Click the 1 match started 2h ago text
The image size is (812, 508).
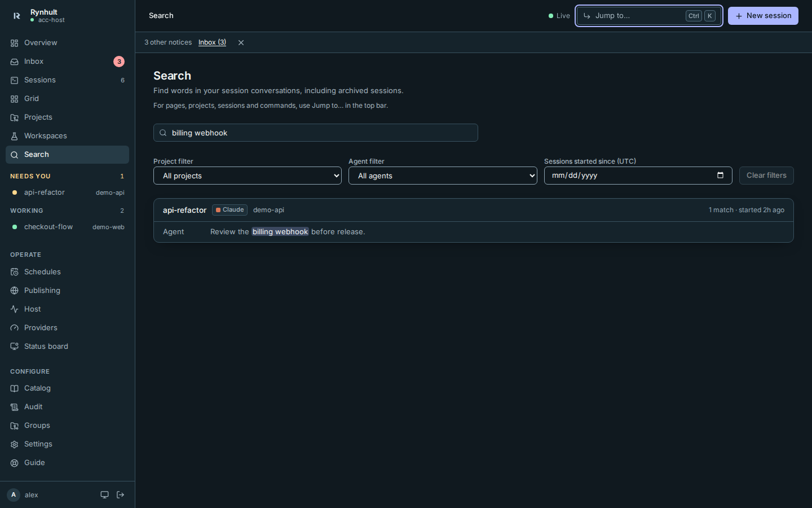coord(747,210)
